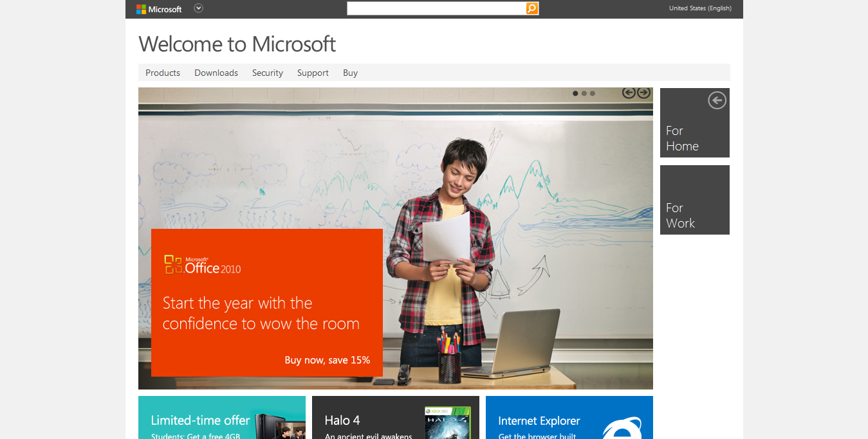Screen dimensions: 868x439
Task: Click the Office 2010 logo on the banner
Action: 201,264
